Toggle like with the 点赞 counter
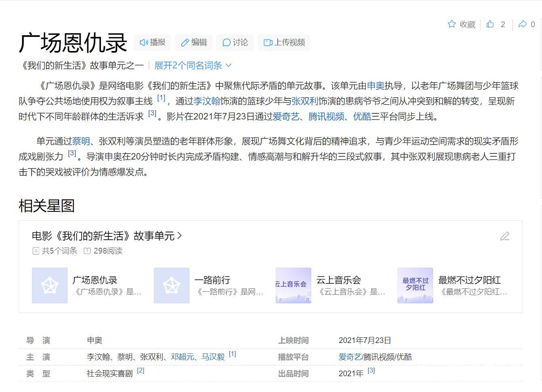The height and width of the screenshot is (392, 542). click(496, 24)
